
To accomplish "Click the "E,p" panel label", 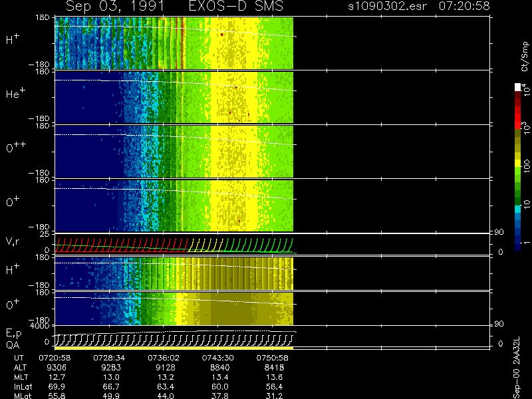I will point(13,334).
